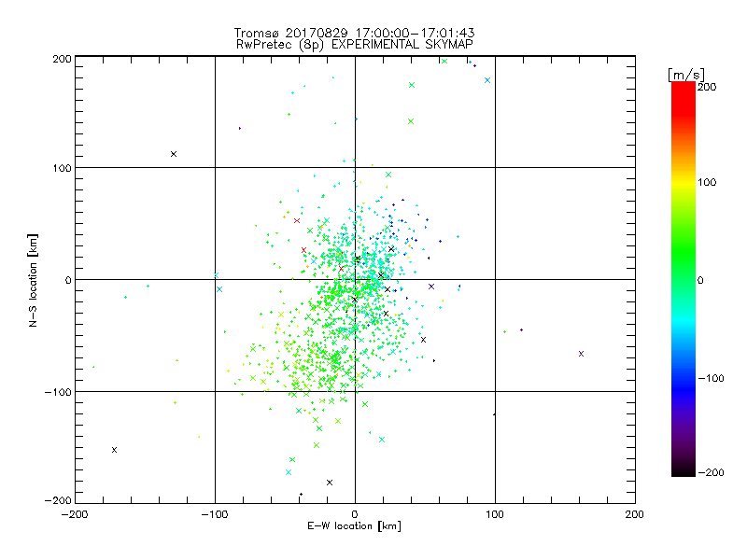Image resolution: width=747 pixels, height=560 pixels.
Task: Click colorbar tick label '0'
Action: click(699, 281)
